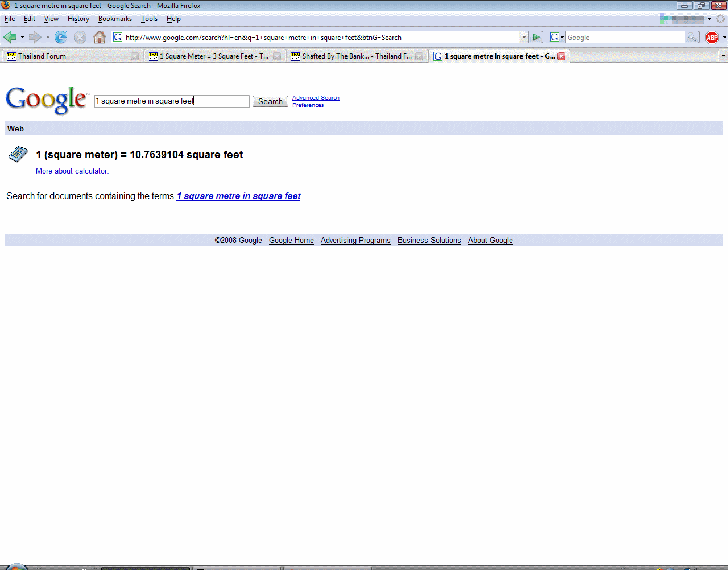Click in the Google page search field
Screen dimensions: 728x570
(x=172, y=101)
